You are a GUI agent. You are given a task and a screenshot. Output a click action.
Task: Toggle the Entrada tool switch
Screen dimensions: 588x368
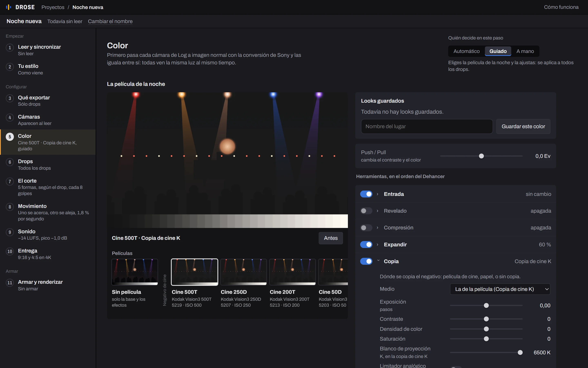click(366, 194)
